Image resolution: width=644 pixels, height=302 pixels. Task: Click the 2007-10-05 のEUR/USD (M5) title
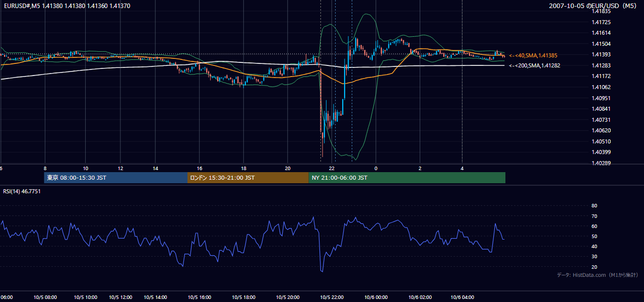[x=594, y=5]
